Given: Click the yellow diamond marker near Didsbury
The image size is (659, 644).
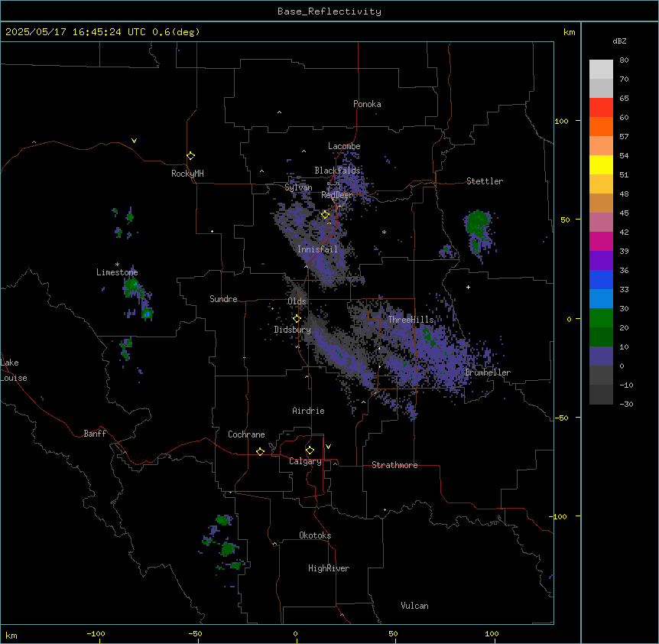Looking at the screenshot, I should pos(297,319).
